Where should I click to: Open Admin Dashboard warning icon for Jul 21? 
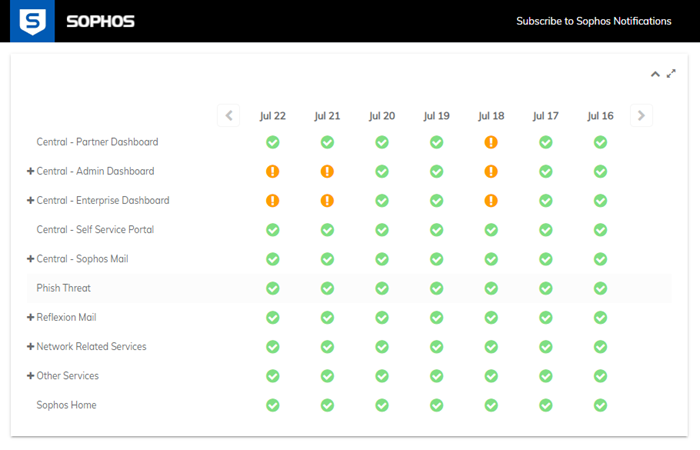tap(327, 171)
